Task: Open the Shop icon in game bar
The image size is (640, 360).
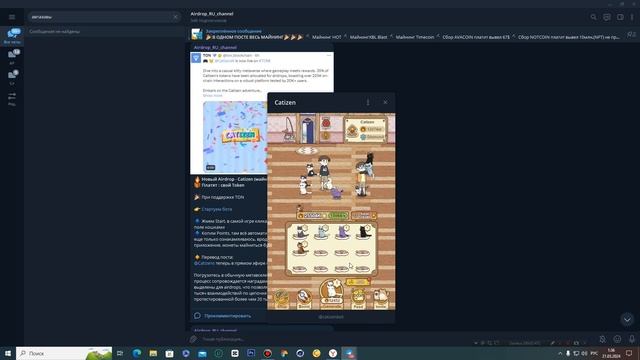Action: coord(281,299)
